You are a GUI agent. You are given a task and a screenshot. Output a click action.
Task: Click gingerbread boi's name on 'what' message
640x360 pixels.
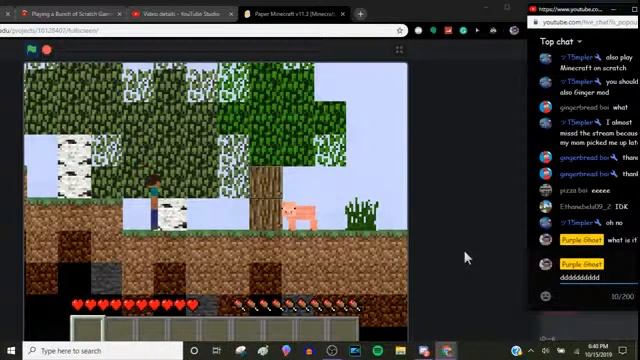coord(584,107)
